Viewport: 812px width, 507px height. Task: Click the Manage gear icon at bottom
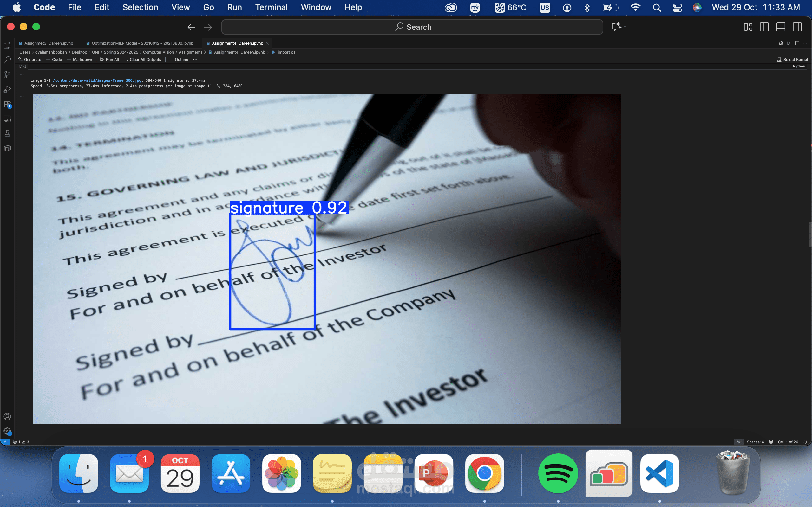[7, 431]
